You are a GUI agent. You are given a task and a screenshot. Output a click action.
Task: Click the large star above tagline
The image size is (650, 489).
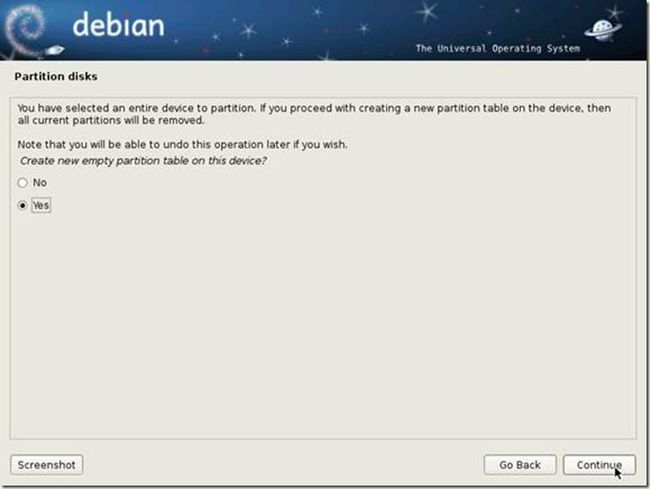(428, 10)
